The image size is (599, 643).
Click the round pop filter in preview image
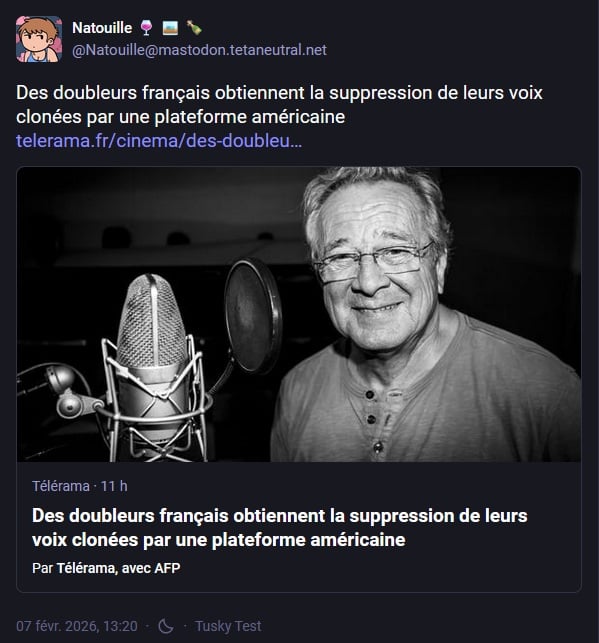(253, 316)
